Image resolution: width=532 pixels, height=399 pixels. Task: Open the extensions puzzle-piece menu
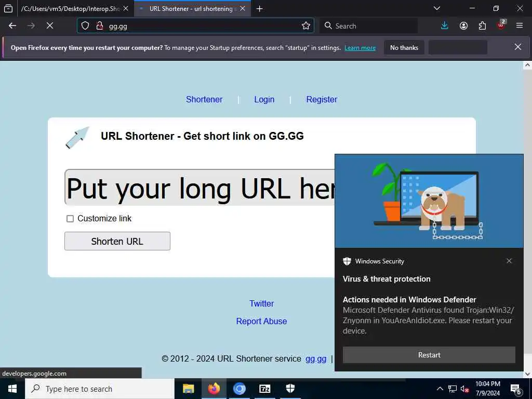(482, 26)
